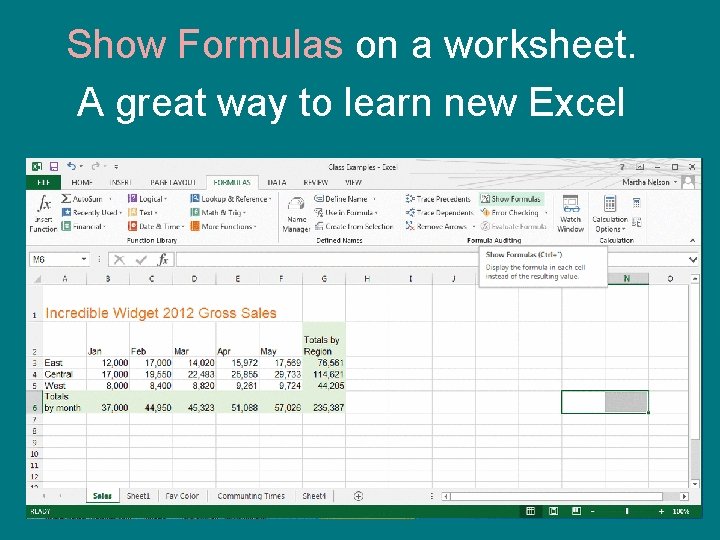Screen dimensions: 720x540
Task: Switch to Page Layout view
Action: [x=553, y=511]
